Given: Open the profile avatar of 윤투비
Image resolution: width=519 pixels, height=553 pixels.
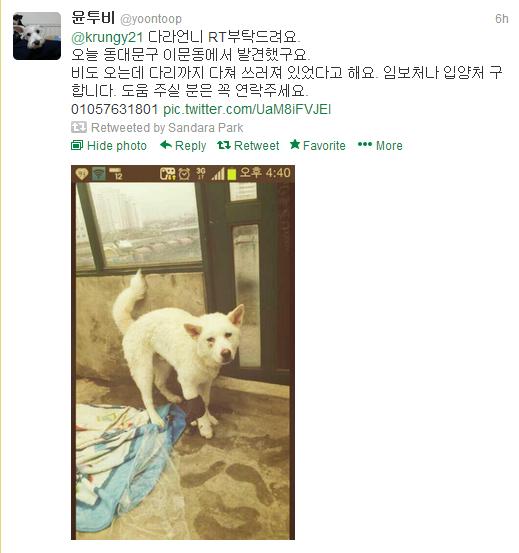Looking at the screenshot, I should click(37, 36).
